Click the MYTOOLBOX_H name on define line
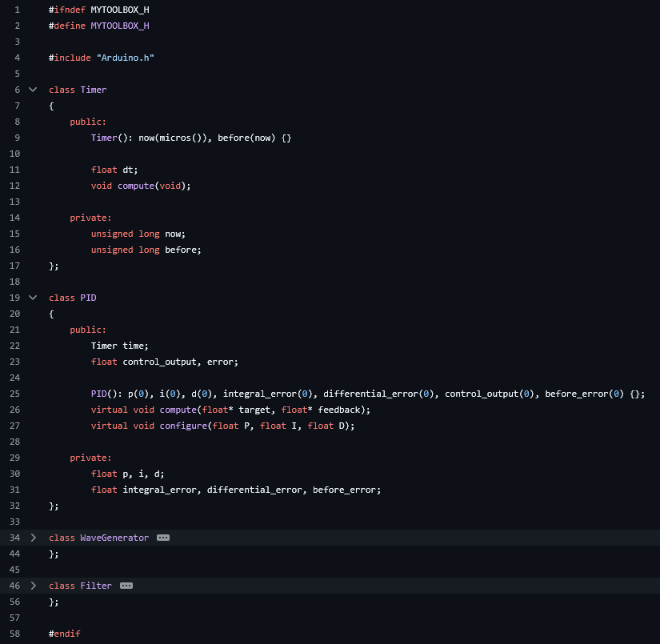This screenshot has width=660, height=644. pos(119,26)
